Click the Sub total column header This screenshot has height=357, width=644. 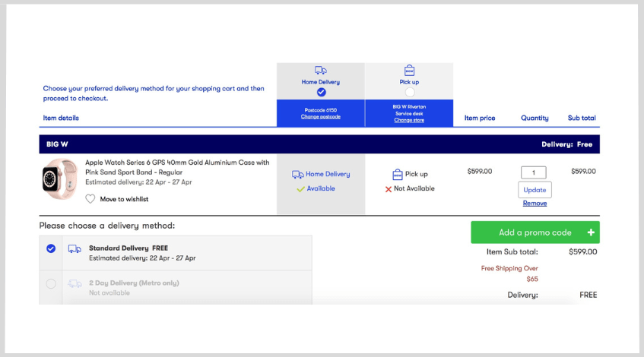point(582,118)
